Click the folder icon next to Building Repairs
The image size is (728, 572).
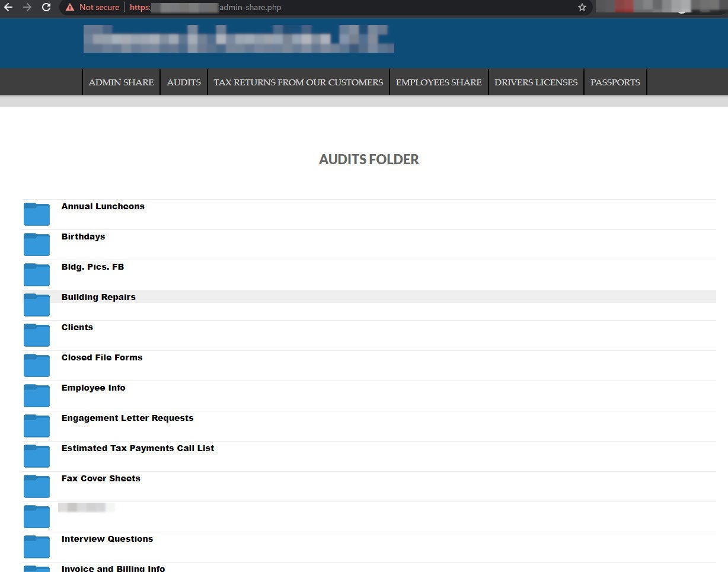[x=36, y=305]
